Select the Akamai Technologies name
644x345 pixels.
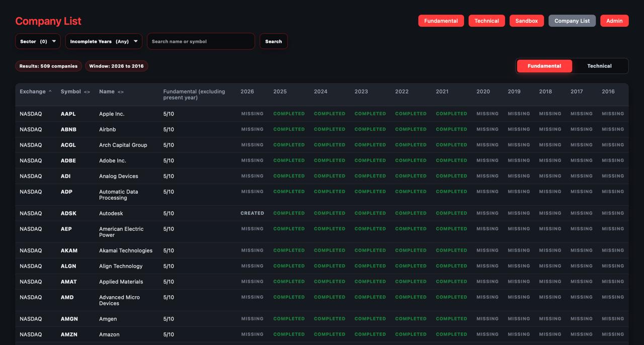tap(126, 250)
